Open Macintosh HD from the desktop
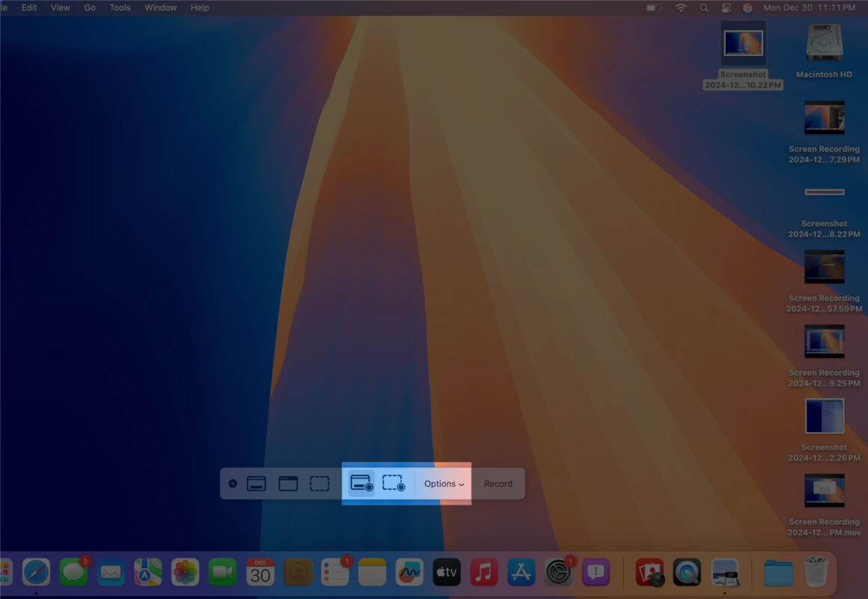The height and width of the screenshot is (599, 868). (x=824, y=41)
